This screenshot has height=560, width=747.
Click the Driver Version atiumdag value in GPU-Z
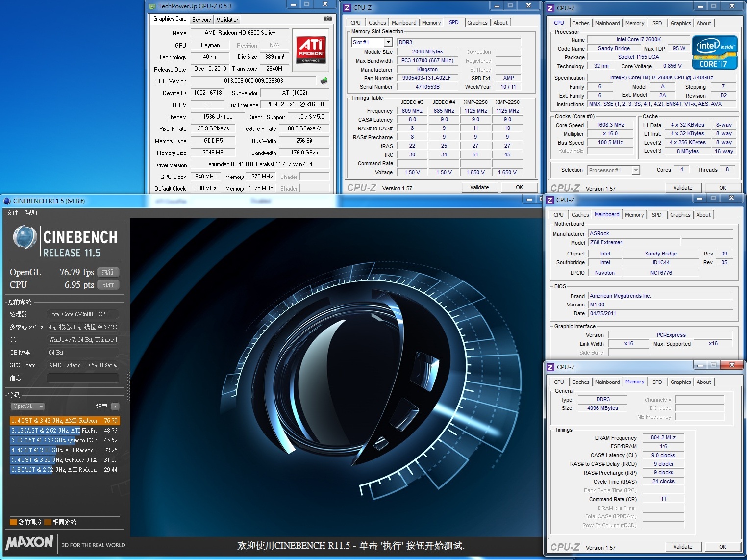(260, 165)
